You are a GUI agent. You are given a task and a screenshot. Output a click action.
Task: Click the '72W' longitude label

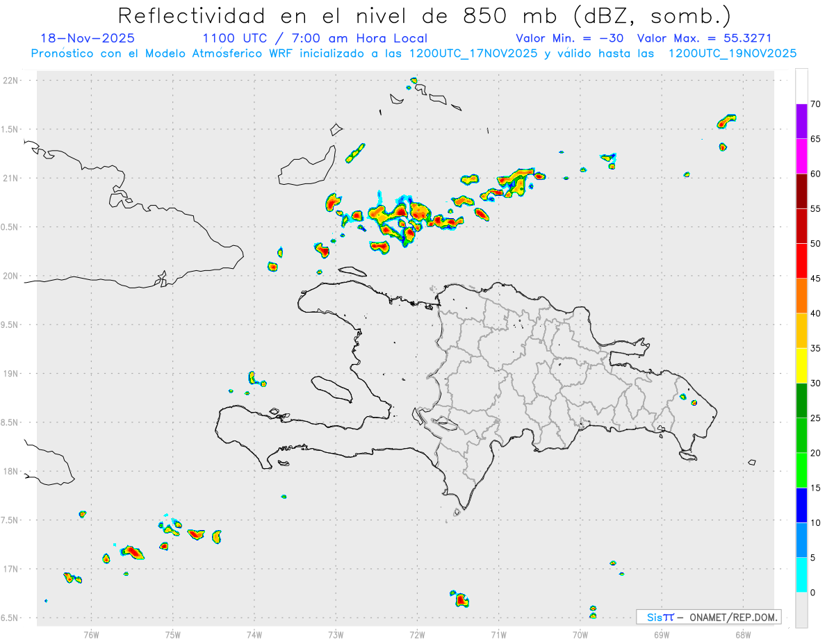click(x=417, y=634)
